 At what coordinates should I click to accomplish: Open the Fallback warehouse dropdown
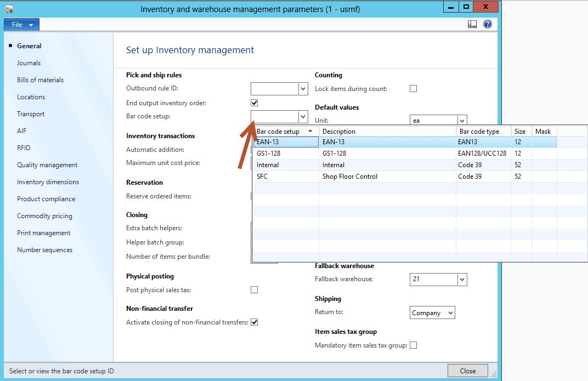461,280
